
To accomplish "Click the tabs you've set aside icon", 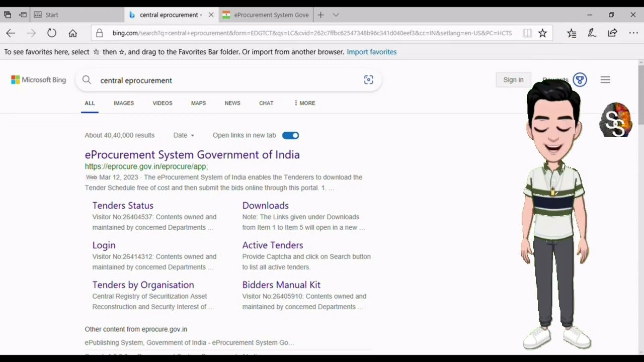I will [8, 15].
